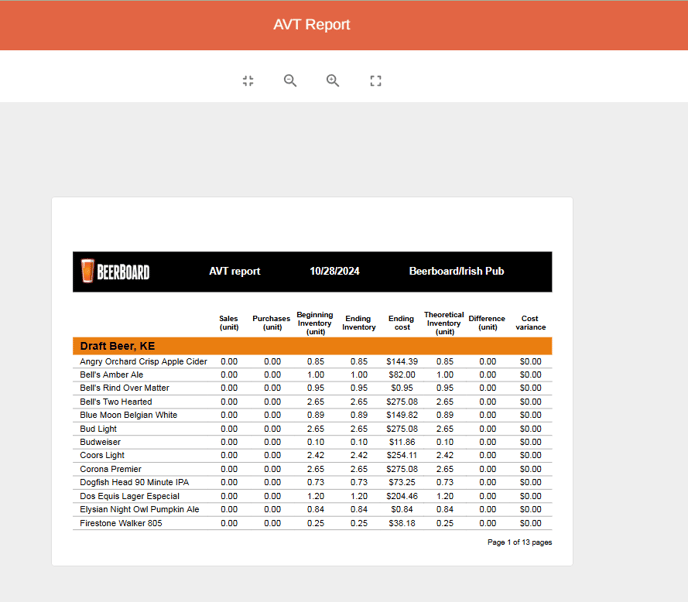Click the Sales (unit) column header
This screenshot has width=688, height=602.
(x=229, y=323)
